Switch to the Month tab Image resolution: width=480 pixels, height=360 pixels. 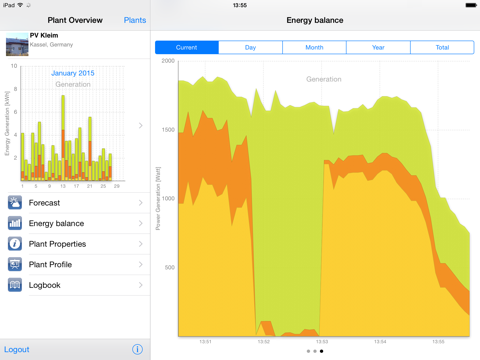click(x=314, y=47)
